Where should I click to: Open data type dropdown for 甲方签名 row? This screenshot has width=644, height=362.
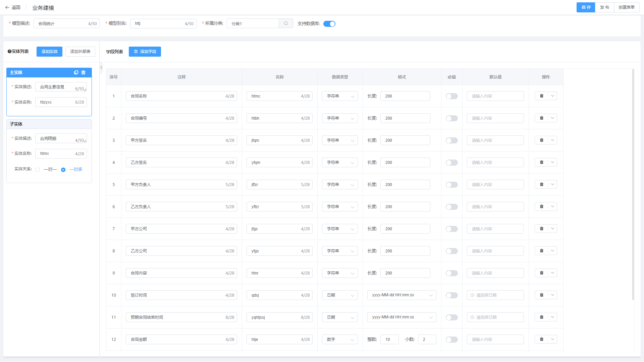click(340, 140)
